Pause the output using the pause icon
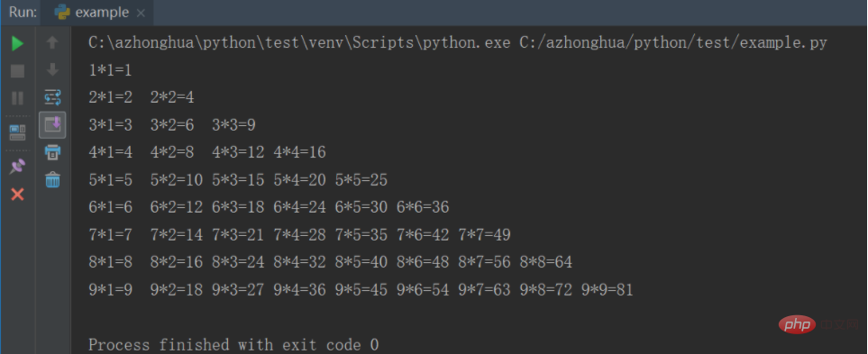 coord(18,98)
